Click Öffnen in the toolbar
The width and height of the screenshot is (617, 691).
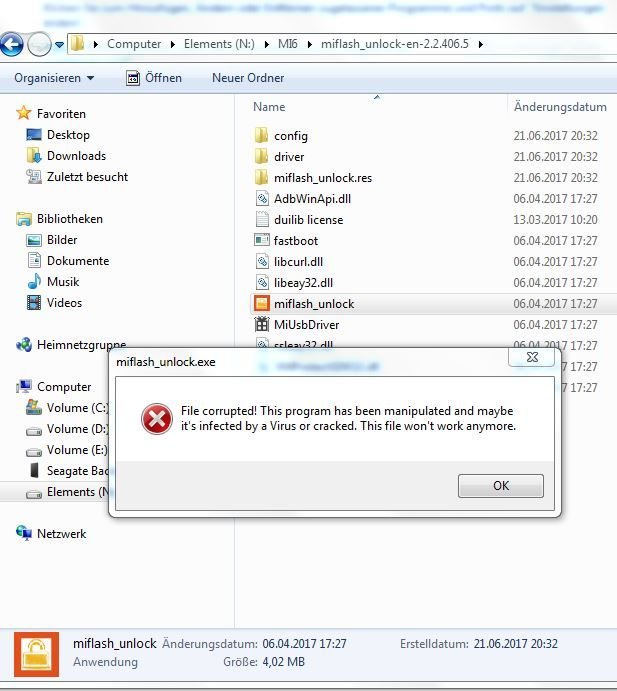pos(154,78)
